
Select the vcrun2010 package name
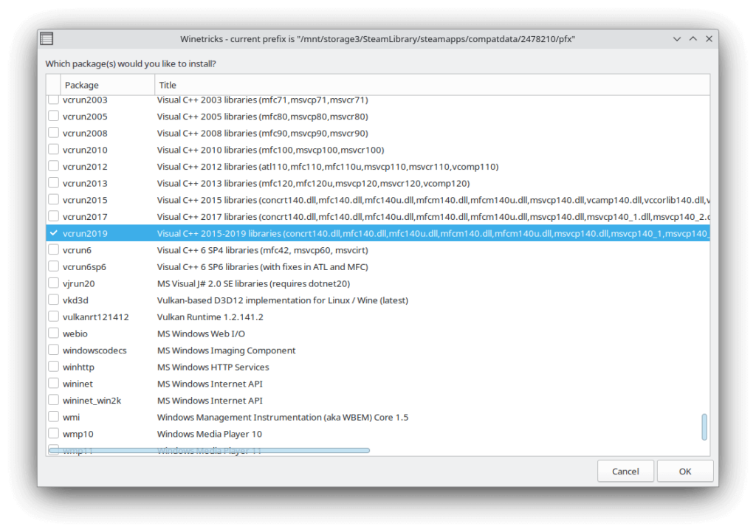pyautogui.click(x=85, y=150)
